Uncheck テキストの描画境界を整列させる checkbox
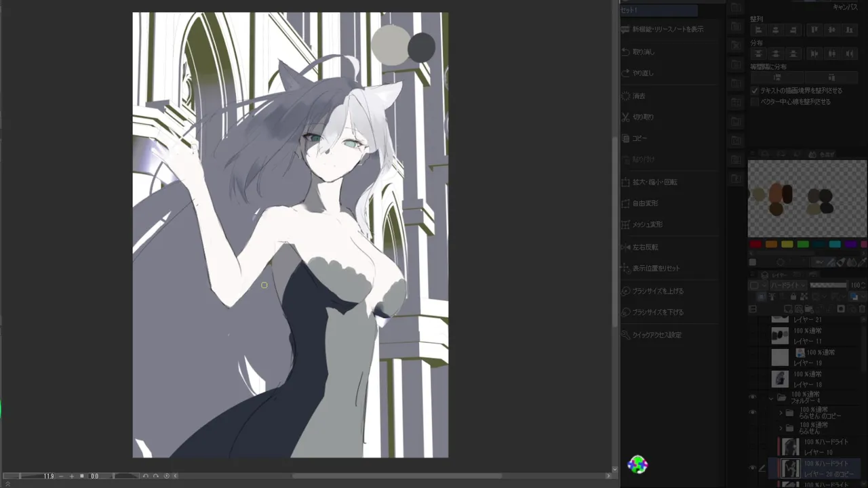The width and height of the screenshot is (868, 488). 755,90
